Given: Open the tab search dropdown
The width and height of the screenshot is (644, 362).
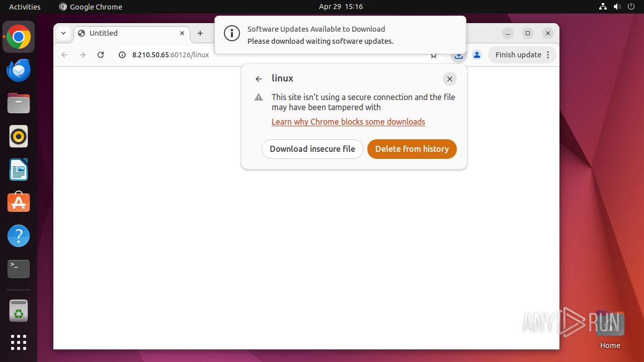Looking at the screenshot, I should point(63,33).
